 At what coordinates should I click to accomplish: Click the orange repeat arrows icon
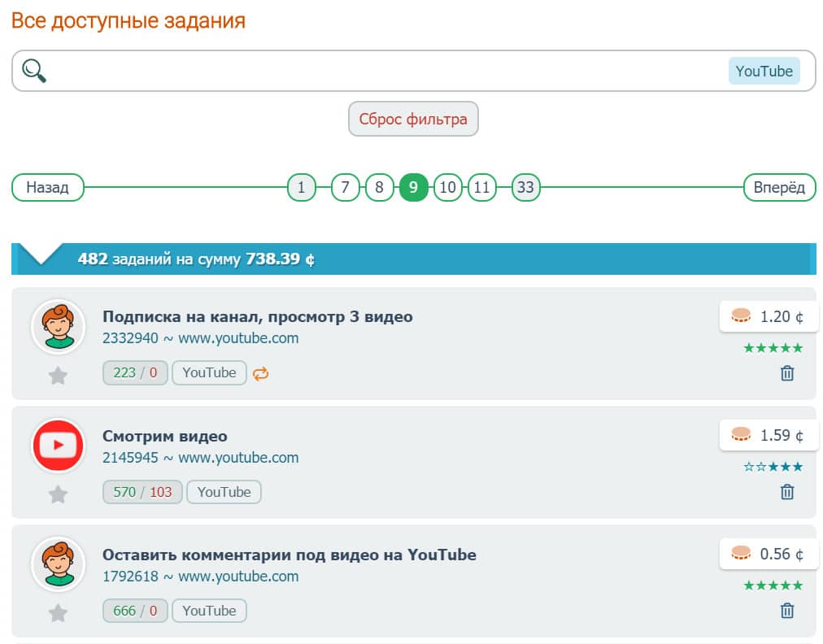tap(261, 373)
